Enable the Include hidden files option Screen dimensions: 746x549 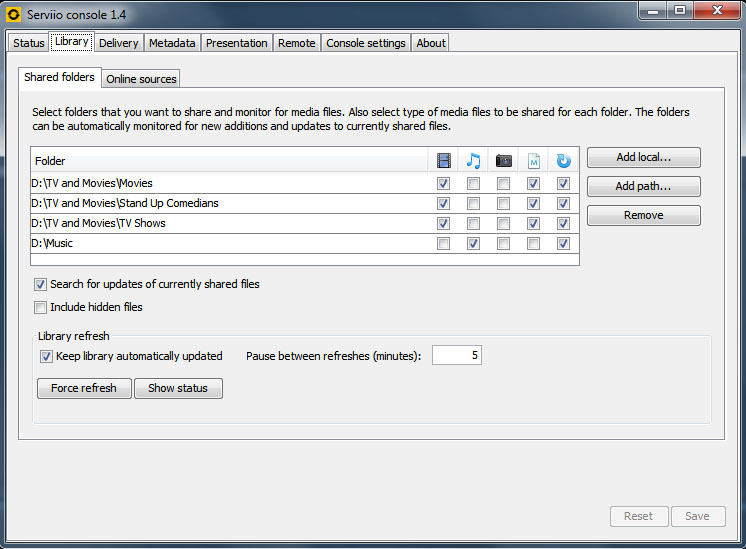41,308
